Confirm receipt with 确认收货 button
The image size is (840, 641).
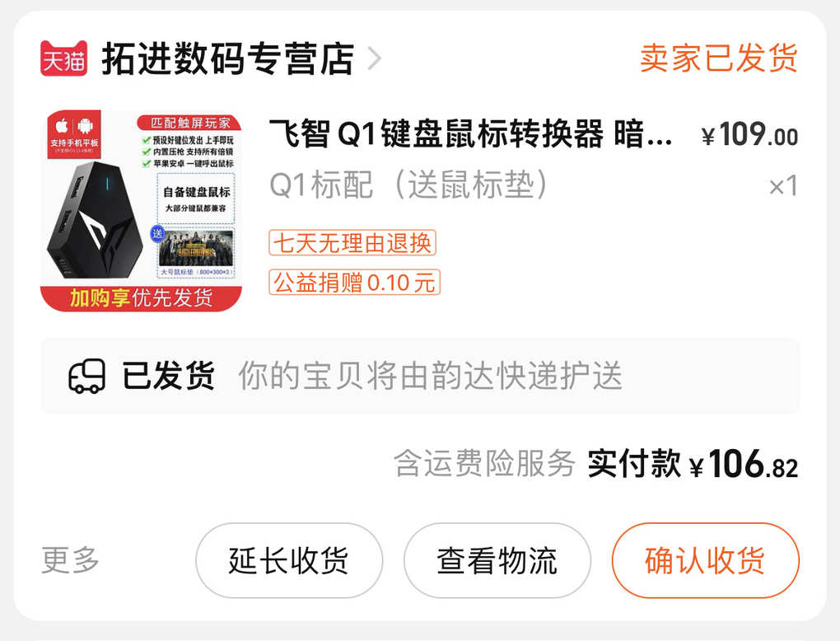pos(706,560)
